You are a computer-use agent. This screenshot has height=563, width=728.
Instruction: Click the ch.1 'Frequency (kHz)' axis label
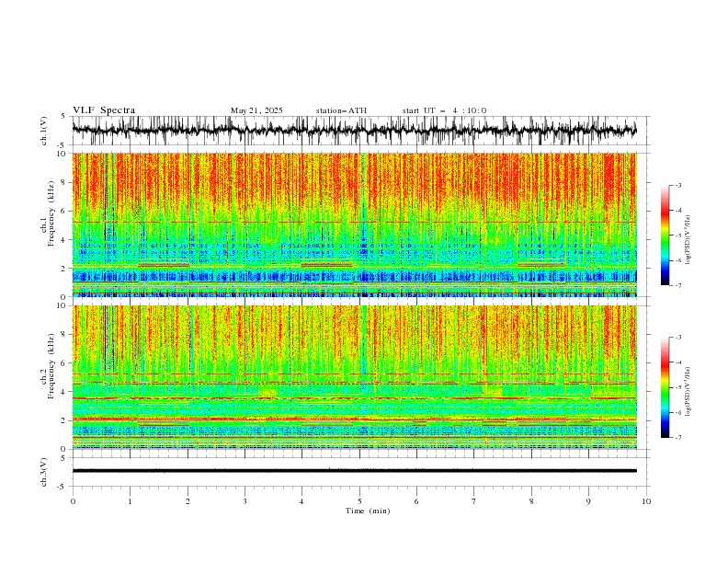pos(51,213)
